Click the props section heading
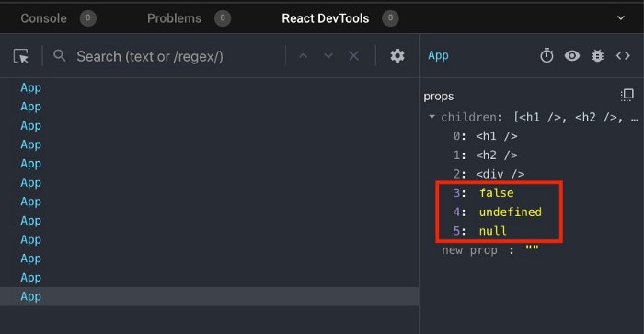 tap(439, 96)
